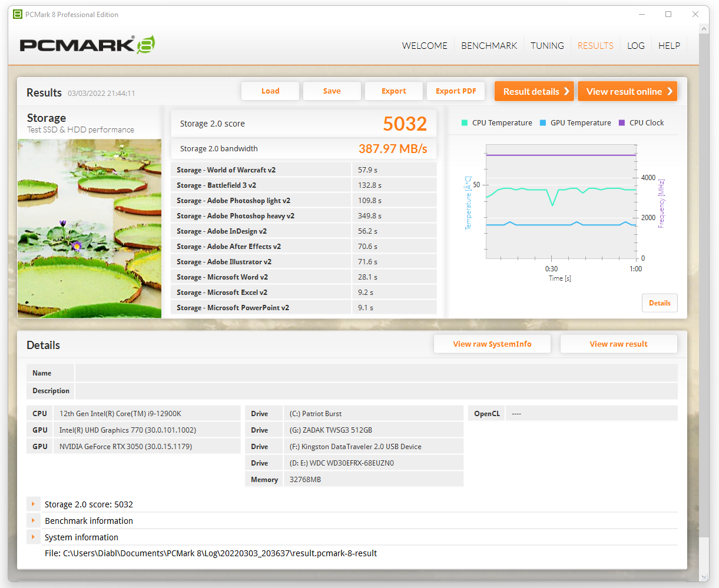Select the Storage - World of Warcraft v2 row
Screen dimensions: 719x588
(304, 170)
